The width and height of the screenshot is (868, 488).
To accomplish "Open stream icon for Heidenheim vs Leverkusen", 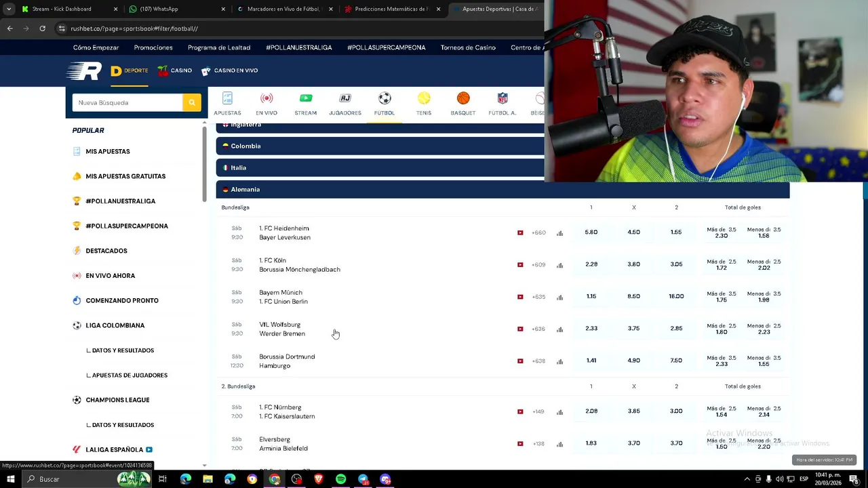I will pyautogui.click(x=520, y=232).
